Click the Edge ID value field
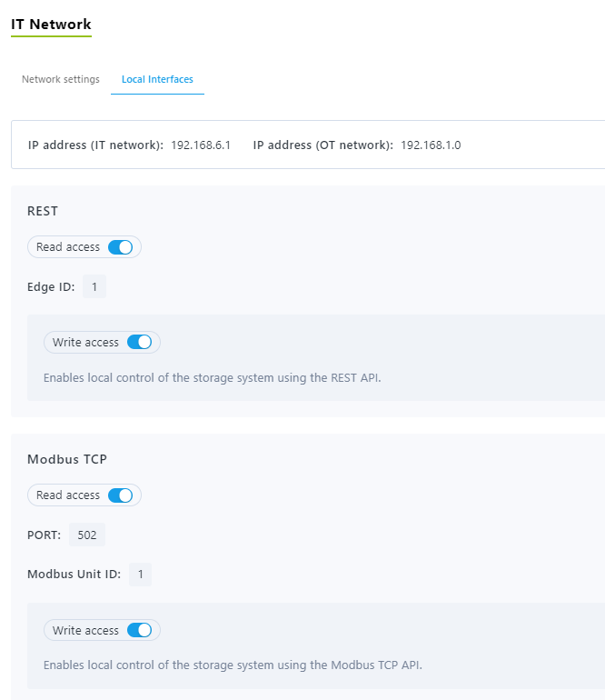Viewport: 605px width, 700px height. tap(94, 286)
